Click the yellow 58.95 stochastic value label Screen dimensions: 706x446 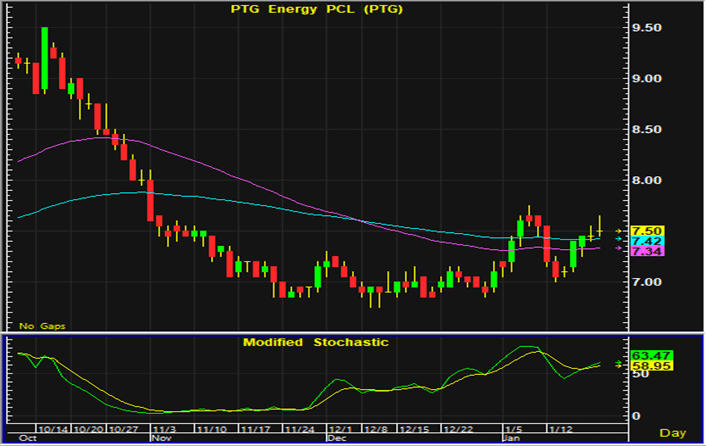652,366
